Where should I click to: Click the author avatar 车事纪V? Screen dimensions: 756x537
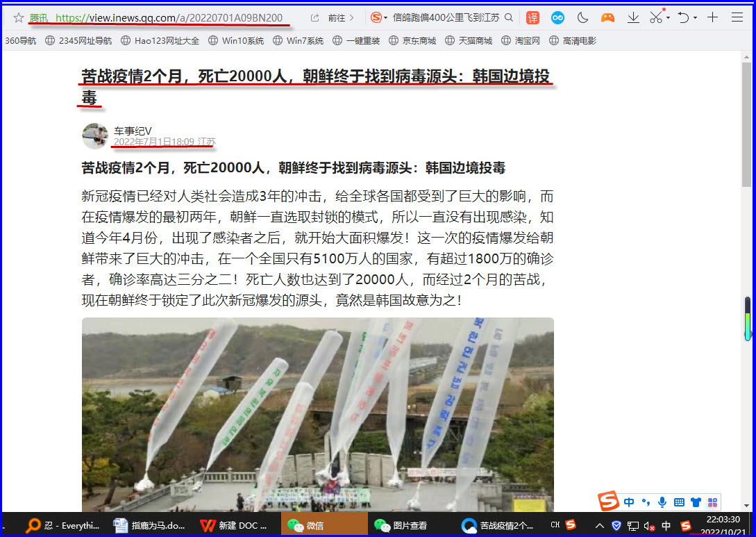click(x=95, y=136)
